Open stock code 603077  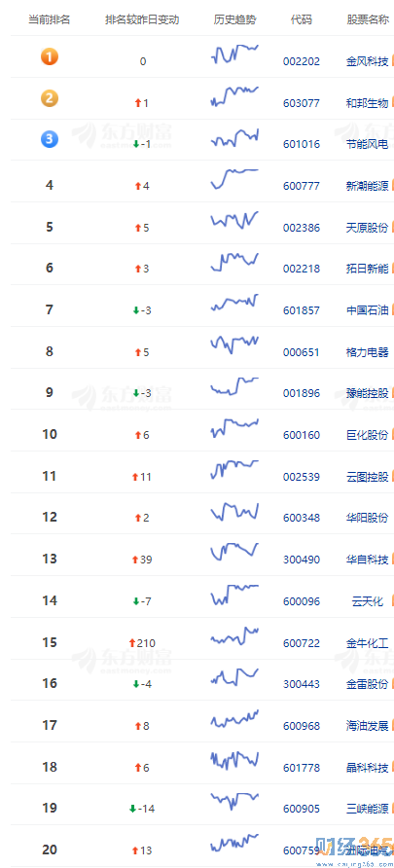301,103
